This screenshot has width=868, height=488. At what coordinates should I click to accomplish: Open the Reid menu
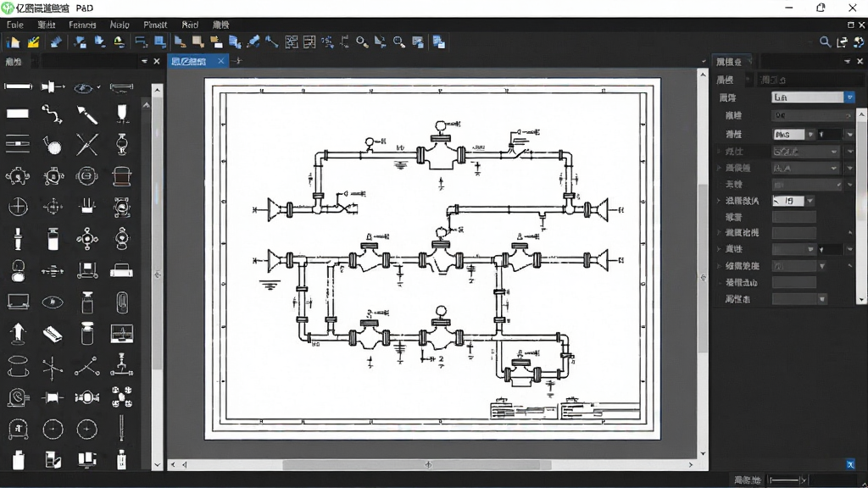tap(190, 25)
